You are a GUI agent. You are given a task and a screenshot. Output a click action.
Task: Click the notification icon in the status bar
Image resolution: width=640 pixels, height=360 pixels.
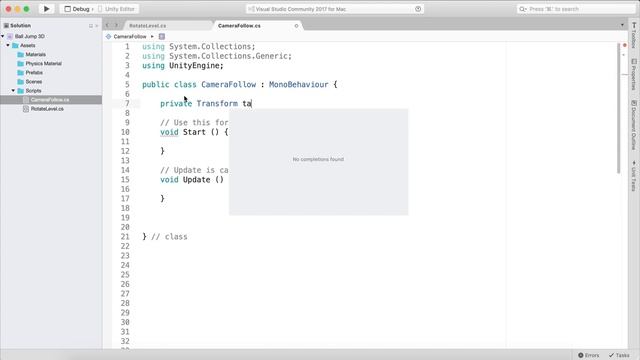click(418, 9)
